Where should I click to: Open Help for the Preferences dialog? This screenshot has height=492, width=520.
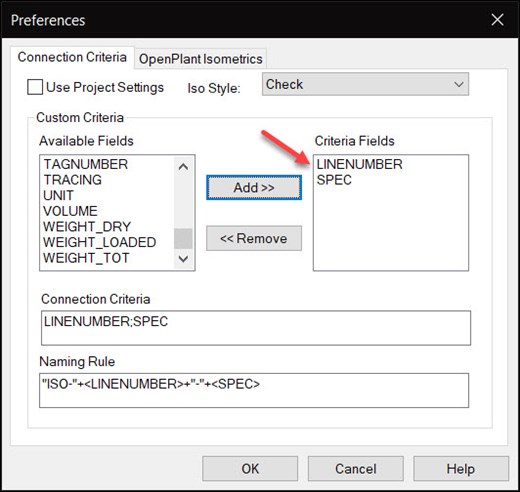pyautogui.click(x=461, y=469)
